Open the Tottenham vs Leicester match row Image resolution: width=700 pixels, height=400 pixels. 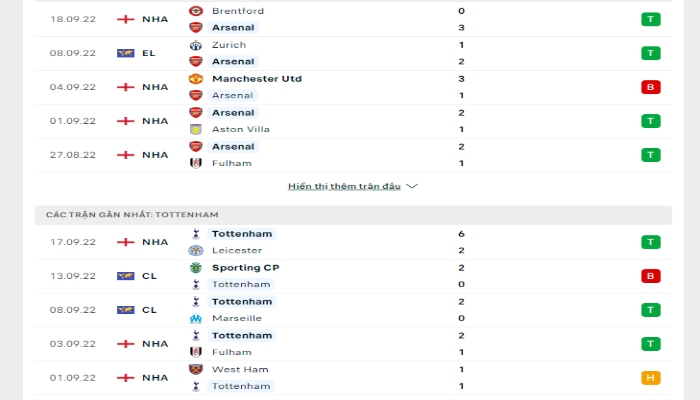coord(353,242)
